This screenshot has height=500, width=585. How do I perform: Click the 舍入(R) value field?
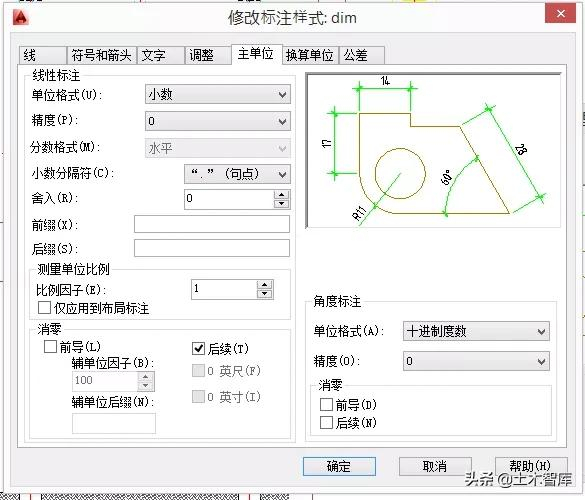point(229,199)
